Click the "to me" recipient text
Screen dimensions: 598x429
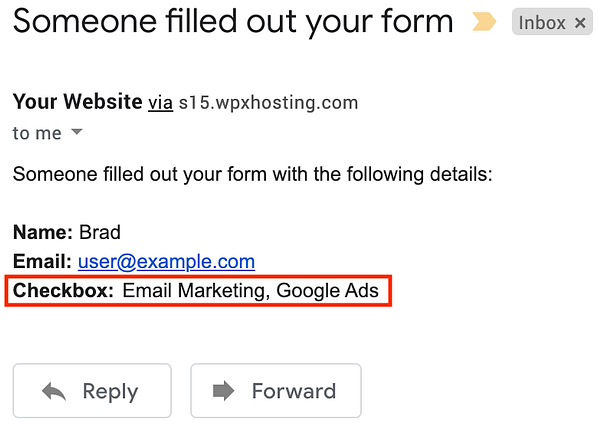[x=37, y=133]
